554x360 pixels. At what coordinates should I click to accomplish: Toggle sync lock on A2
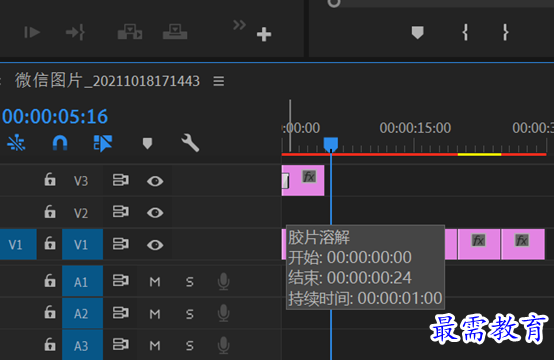[x=120, y=313]
